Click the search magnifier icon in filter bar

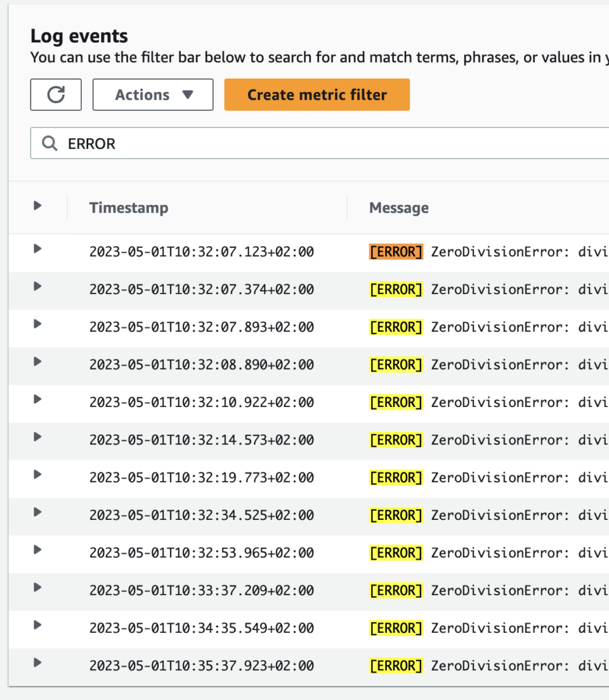click(49, 143)
